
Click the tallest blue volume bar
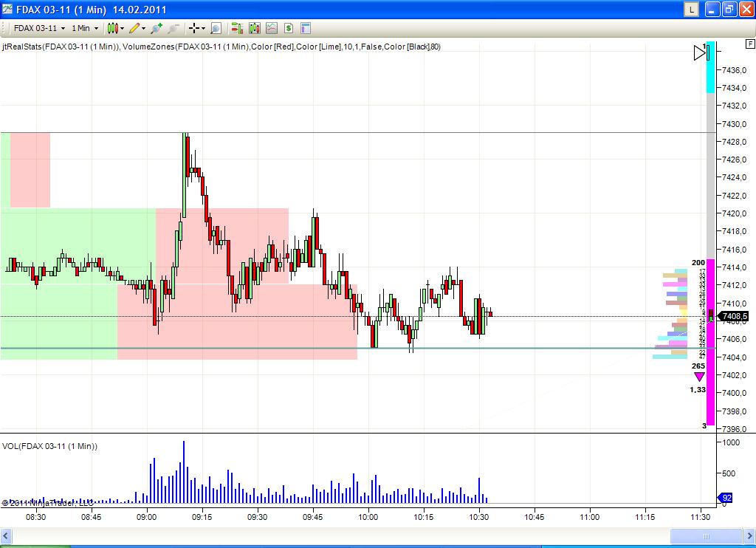184,472
